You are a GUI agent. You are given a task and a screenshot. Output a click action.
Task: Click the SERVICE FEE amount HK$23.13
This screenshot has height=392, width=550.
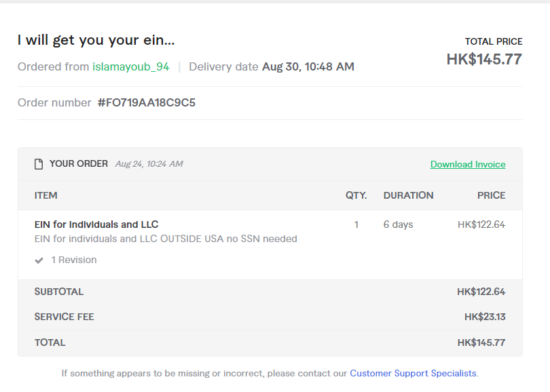[485, 317]
